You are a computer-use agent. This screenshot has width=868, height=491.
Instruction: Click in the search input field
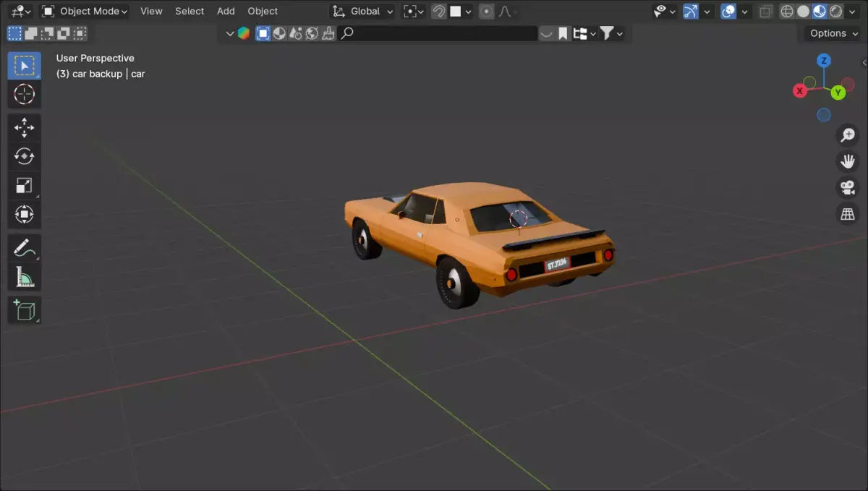[x=438, y=33]
